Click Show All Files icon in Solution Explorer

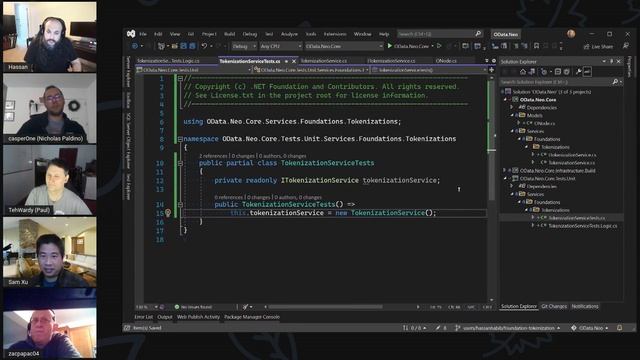coord(567,72)
